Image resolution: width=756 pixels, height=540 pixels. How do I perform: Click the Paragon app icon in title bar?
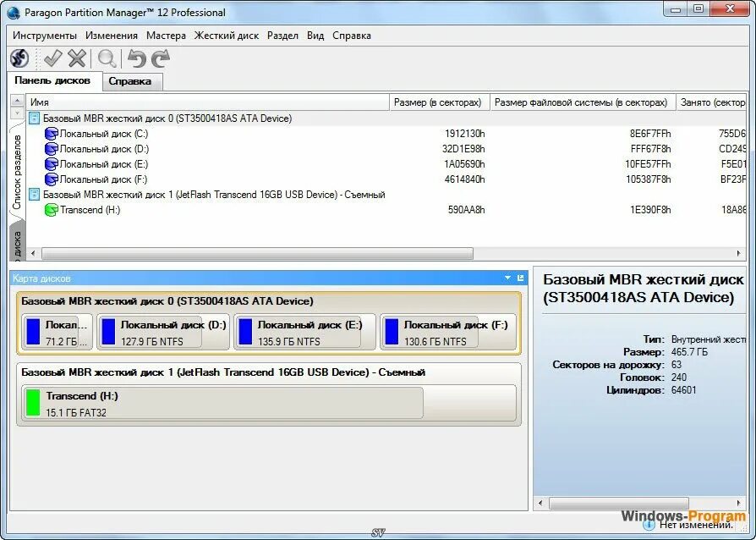pos(14,13)
